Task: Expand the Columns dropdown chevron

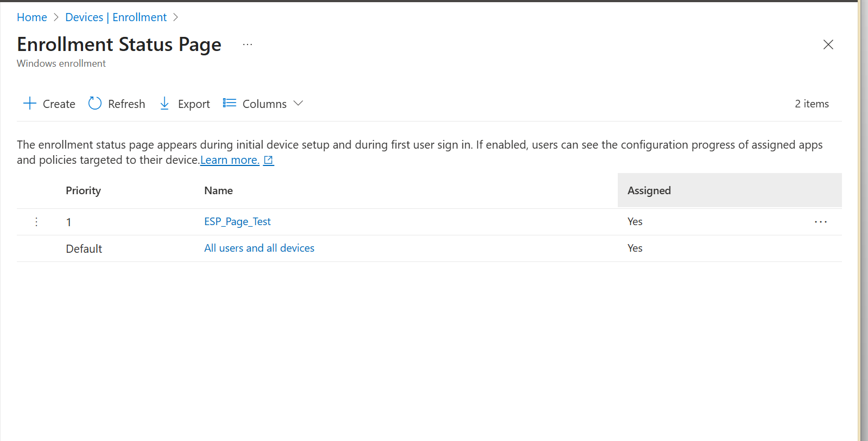Action: click(298, 103)
